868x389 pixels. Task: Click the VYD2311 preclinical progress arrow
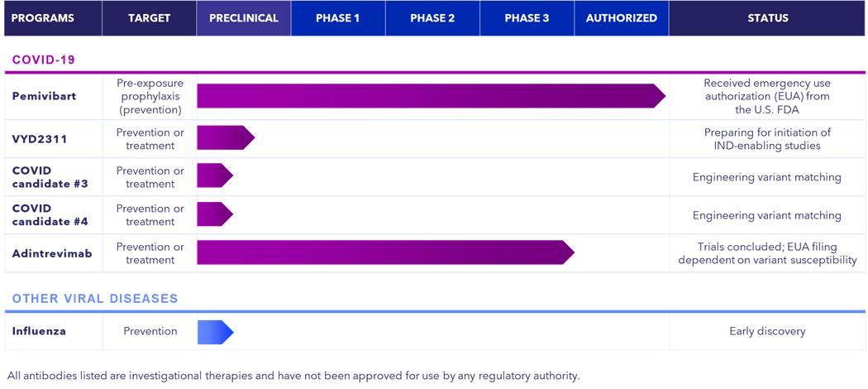pyautogui.click(x=224, y=138)
